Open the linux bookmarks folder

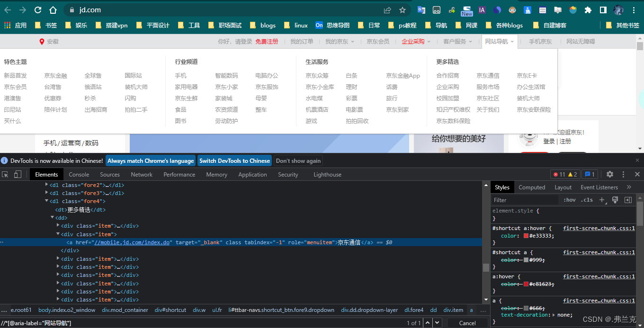point(295,25)
